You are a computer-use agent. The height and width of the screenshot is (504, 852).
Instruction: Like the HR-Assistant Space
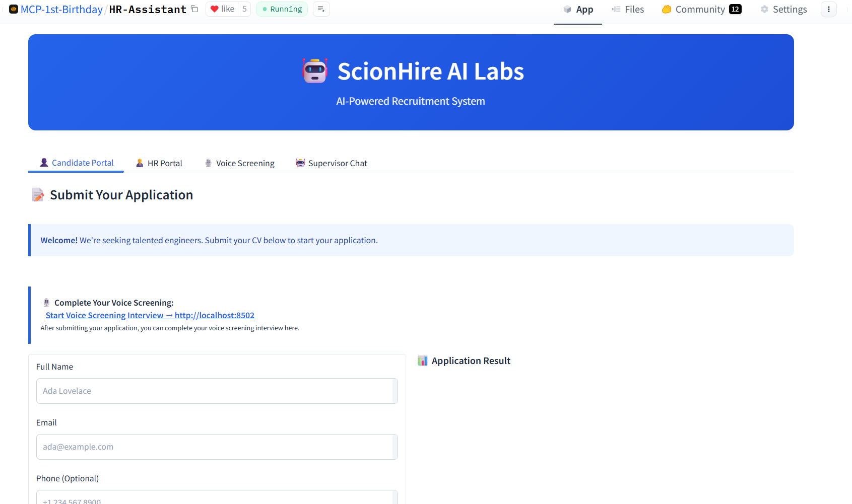222,9
